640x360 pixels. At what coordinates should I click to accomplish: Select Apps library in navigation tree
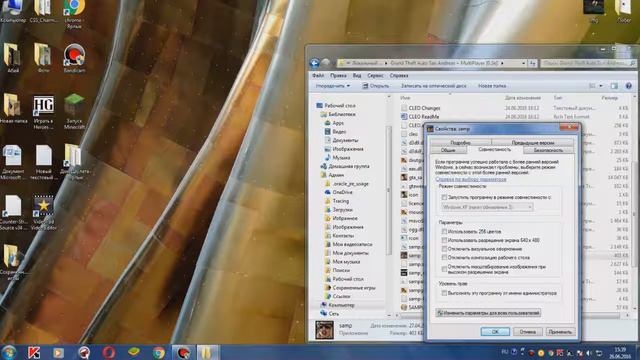tap(334, 123)
